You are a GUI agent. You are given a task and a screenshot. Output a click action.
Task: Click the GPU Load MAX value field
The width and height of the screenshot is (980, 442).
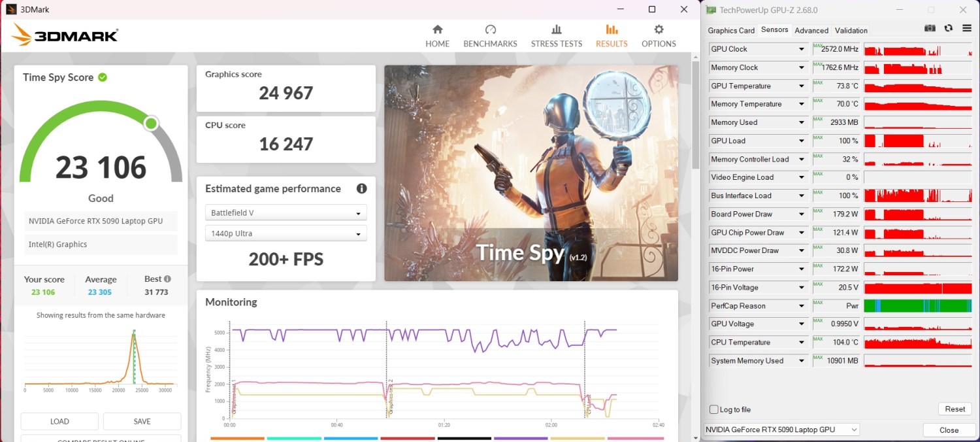[836, 141]
